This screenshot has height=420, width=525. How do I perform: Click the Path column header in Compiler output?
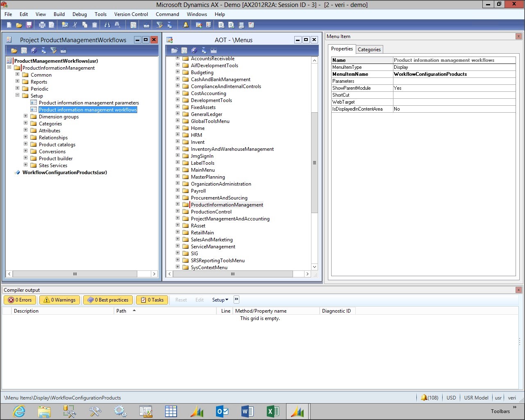pos(165,311)
